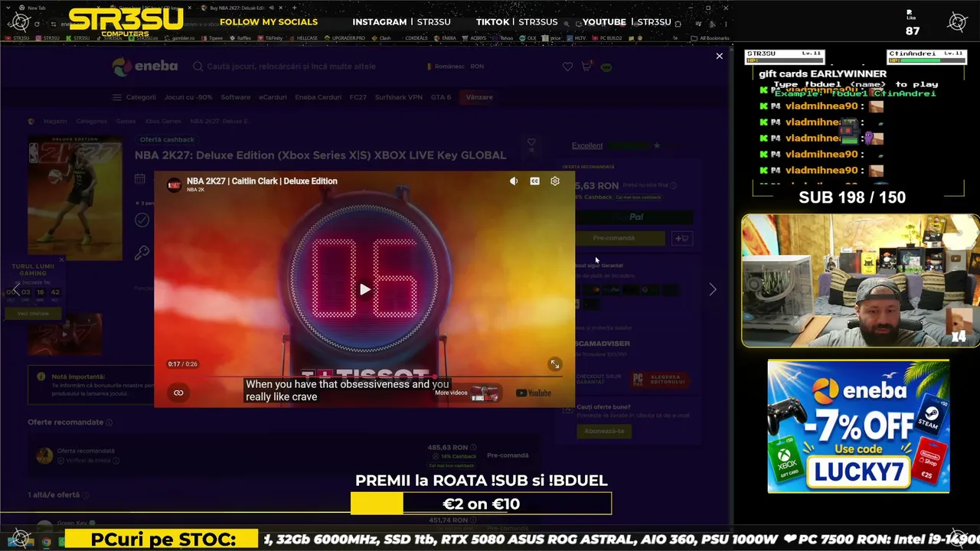Open the GTA 6 menu item
The image size is (980, 551).
click(441, 97)
